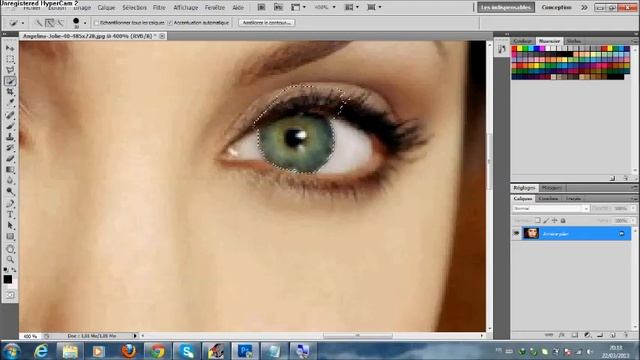The image size is (640, 360).
Task: Select the Type tool
Action: pyautogui.click(x=10, y=215)
